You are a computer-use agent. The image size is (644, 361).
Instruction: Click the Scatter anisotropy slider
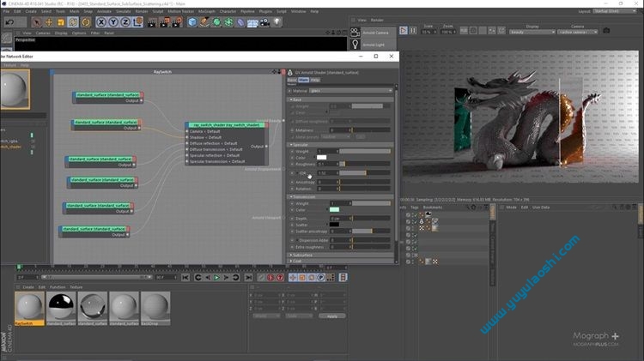371,232
